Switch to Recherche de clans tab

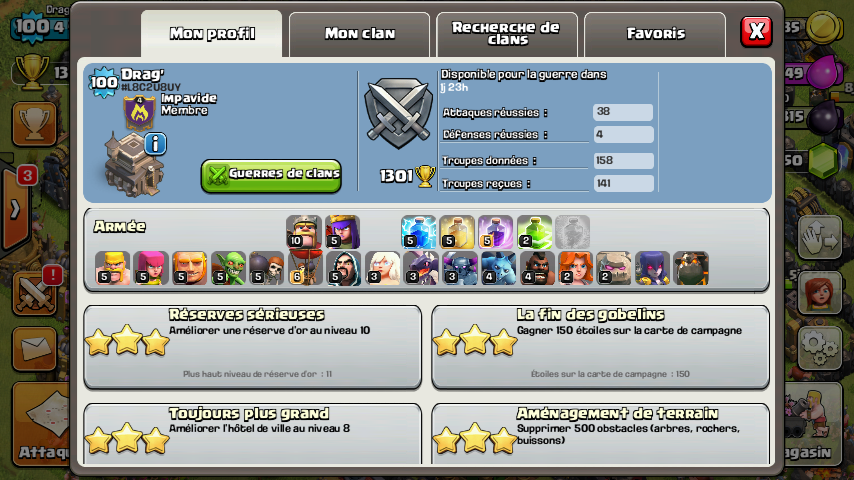click(507, 34)
